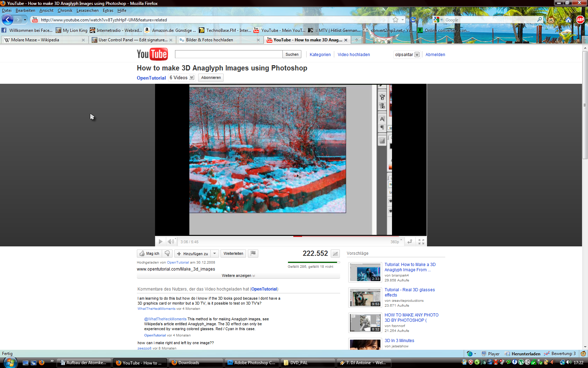Viewport: 588px width, 368px height.
Task: Switch to the Molare Masse – Wikipedia tab
Action: [x=35, y=40]
